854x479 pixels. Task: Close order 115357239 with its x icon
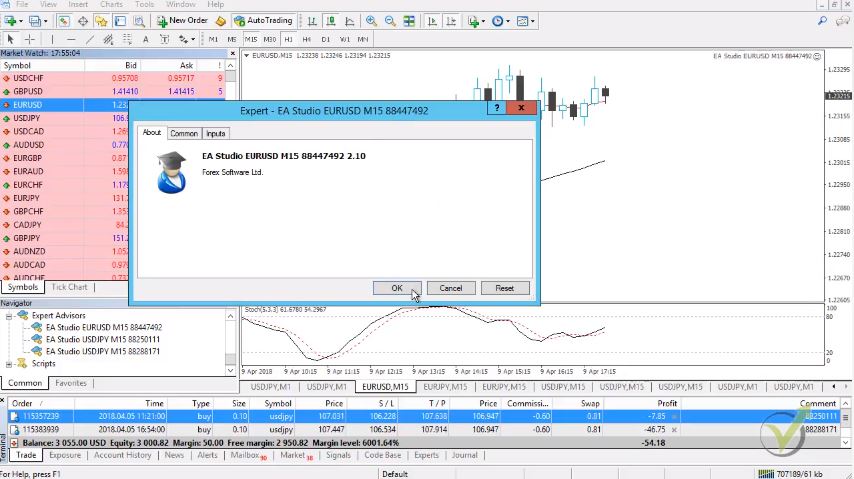[x=674, y=417]
